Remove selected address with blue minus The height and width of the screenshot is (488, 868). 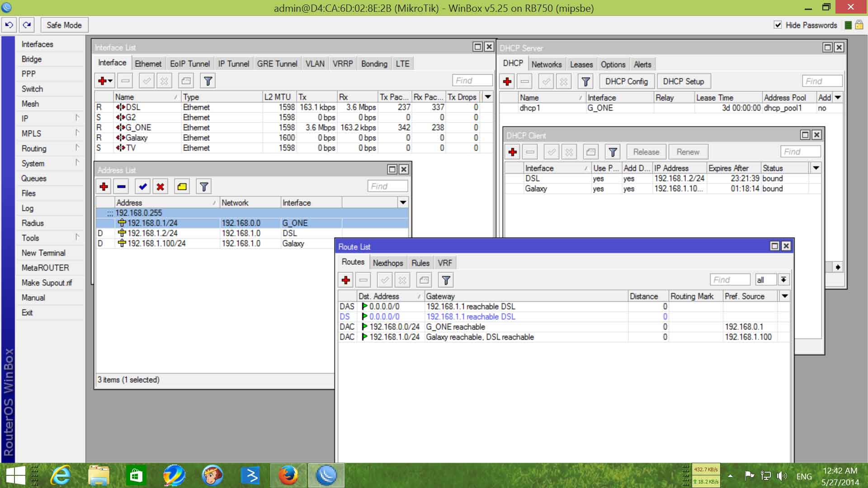pos(121,187)
